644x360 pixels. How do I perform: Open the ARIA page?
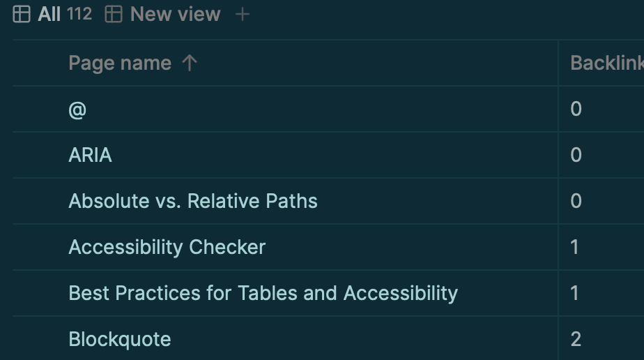tap(90, 155)
